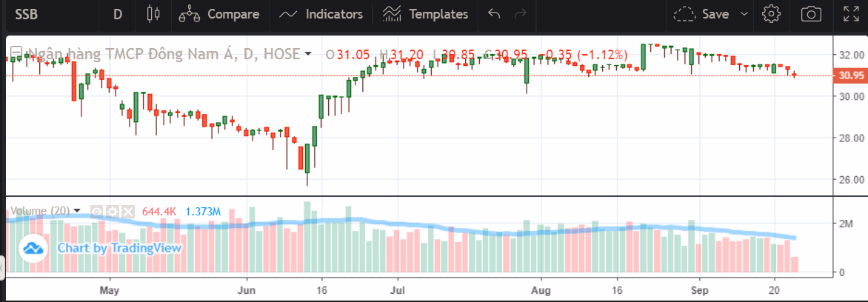Open the Indicators menu

pos(321,13)
